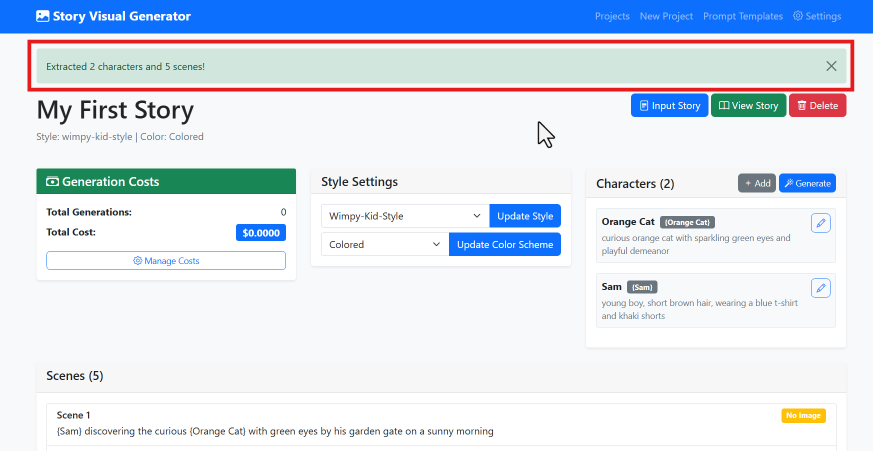Delete the project with trash button
The image size is (873, 451).
pyautogui.click(x=817, y=106)
